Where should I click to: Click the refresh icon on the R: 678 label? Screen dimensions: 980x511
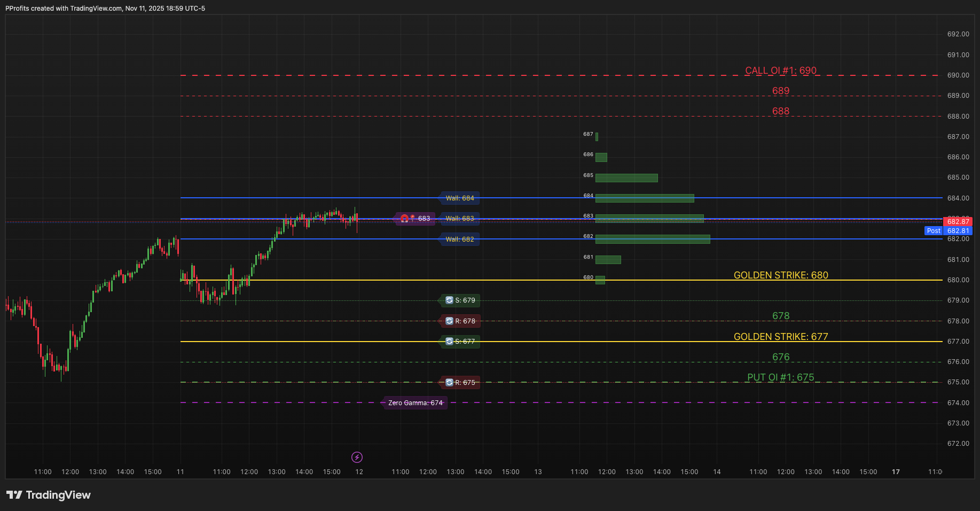point(449,321)
